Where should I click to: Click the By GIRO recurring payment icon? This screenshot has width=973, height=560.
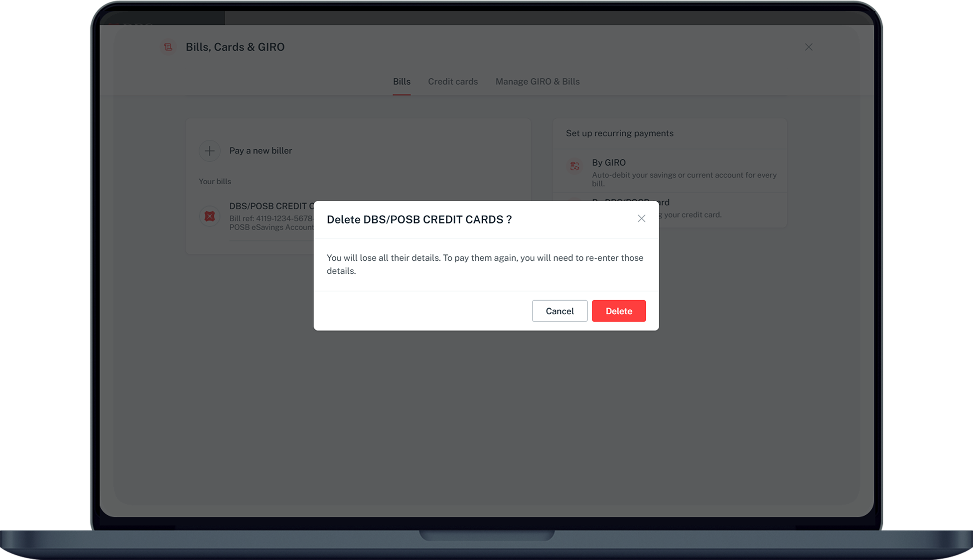(x=574, y=166)
